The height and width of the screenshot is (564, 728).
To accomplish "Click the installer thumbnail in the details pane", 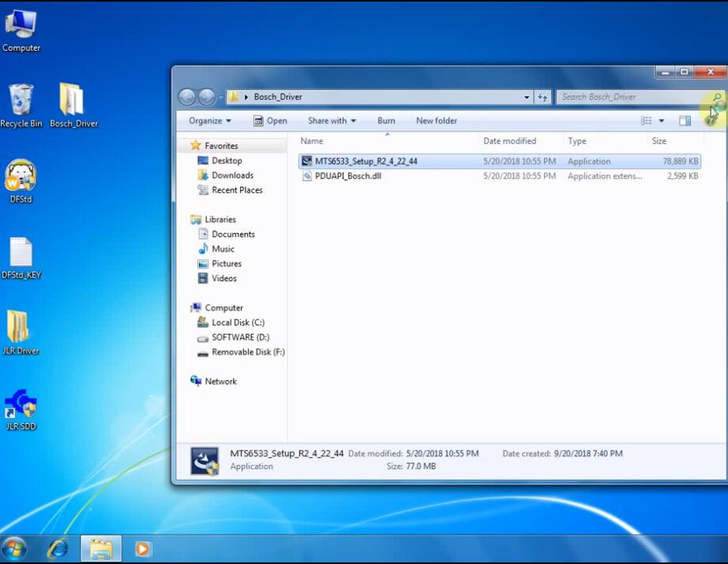I will coord(204,461).
